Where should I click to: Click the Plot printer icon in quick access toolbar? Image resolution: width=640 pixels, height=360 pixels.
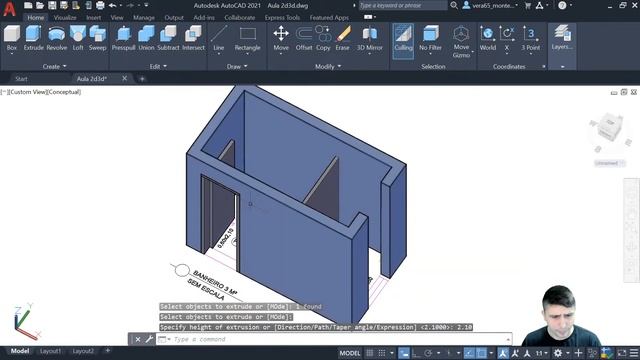tap(100, 6)
